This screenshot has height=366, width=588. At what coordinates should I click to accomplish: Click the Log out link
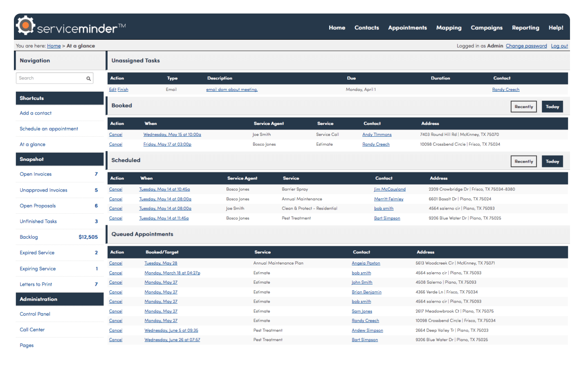tap(559, 46)
